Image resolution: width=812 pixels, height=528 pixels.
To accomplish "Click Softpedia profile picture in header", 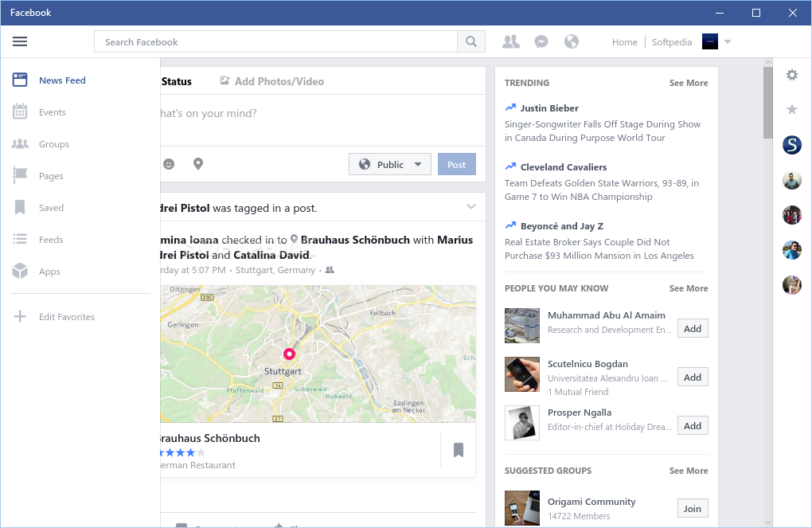I will pyautogui.click(x=709, y=41).
